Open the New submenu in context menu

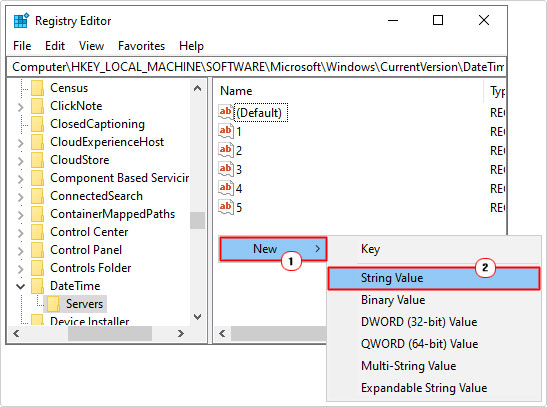pyautogui.click(x=273, y=249)
